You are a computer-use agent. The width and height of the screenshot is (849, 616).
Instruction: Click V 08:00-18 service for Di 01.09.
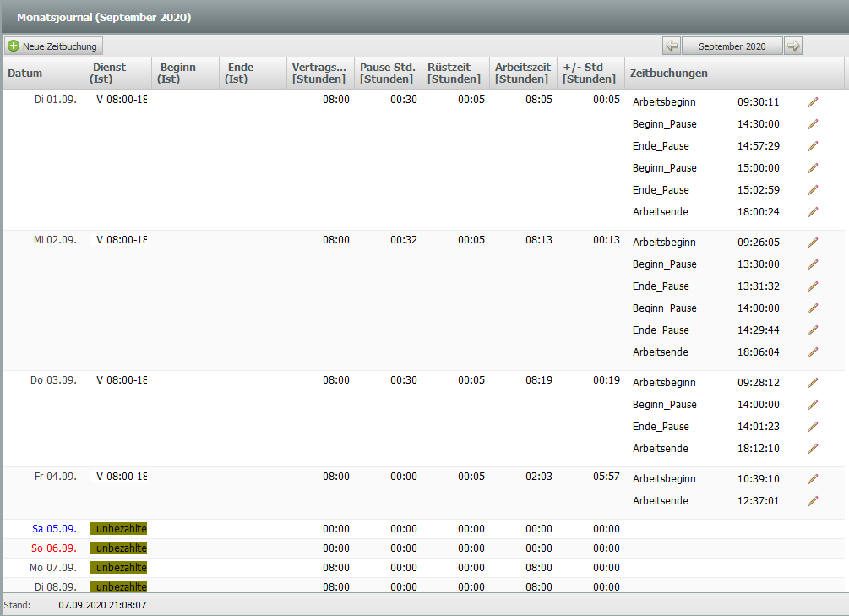coord(122,100)
